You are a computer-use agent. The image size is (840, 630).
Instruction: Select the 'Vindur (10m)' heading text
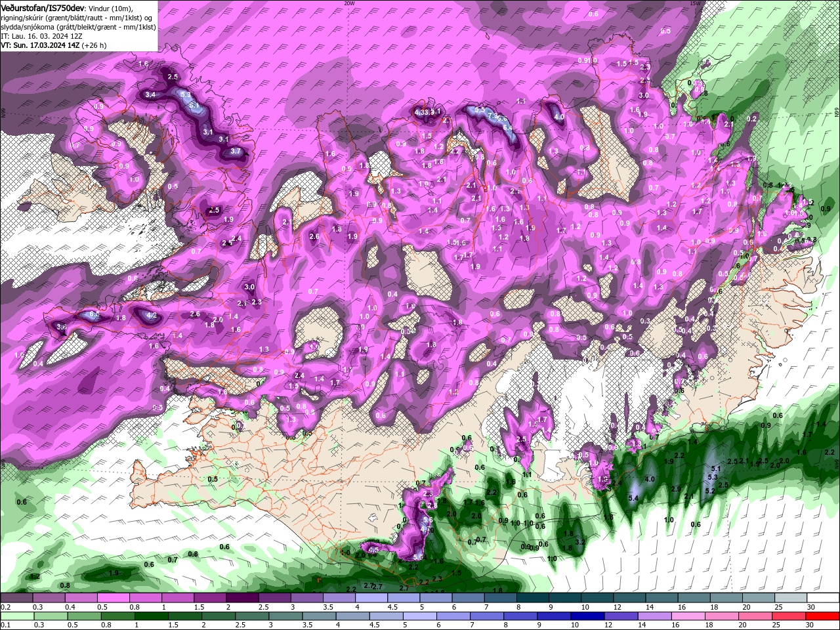tap(111, 7)
